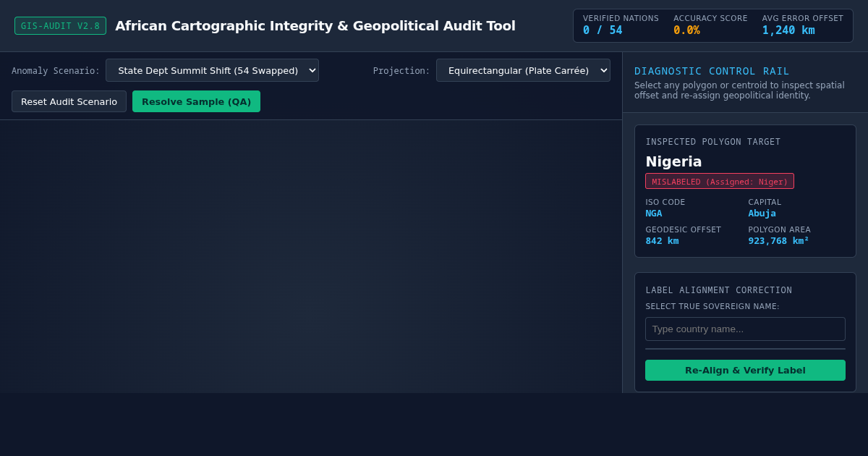
Task: Click the Label Alignment Correction heading
Action: [x=718, y=290]
